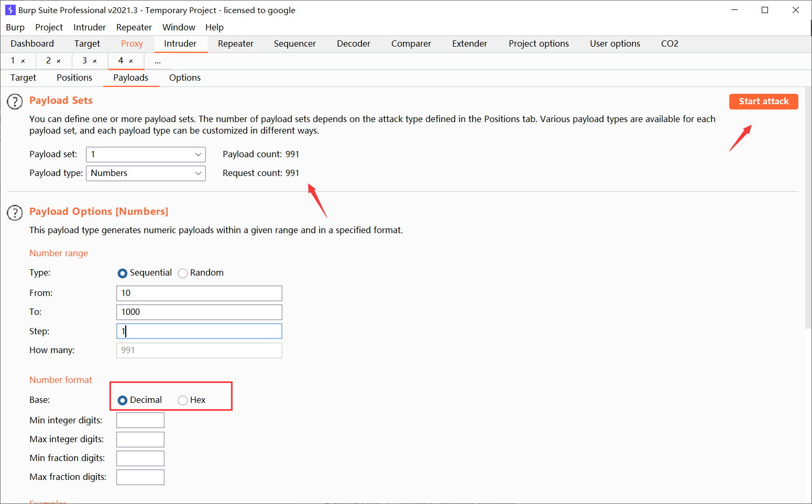Select Intruder attack tab 2
The width and height of the screenshot is (812, 504).
[x=48, y=61]
